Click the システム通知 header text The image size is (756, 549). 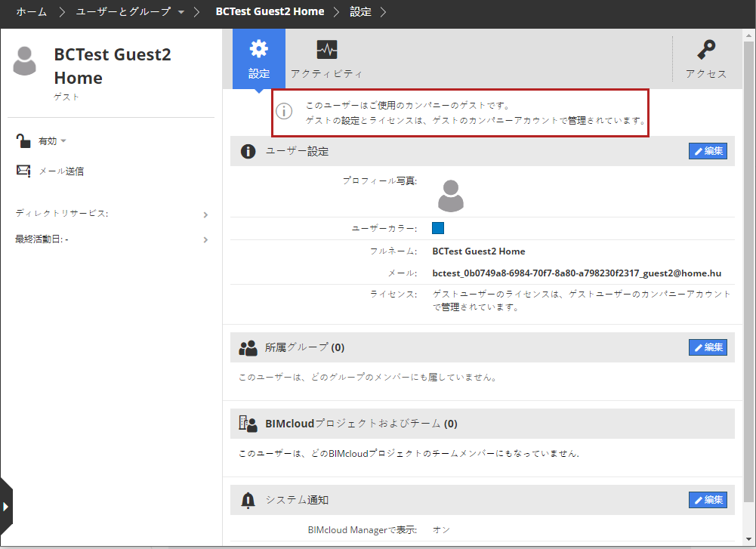297,500
